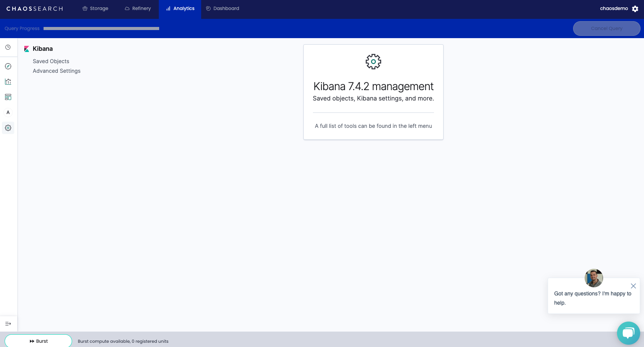Screen dimensions: 644x347
Task: Open the chat support bubble
Action: [x=629, y=333]
